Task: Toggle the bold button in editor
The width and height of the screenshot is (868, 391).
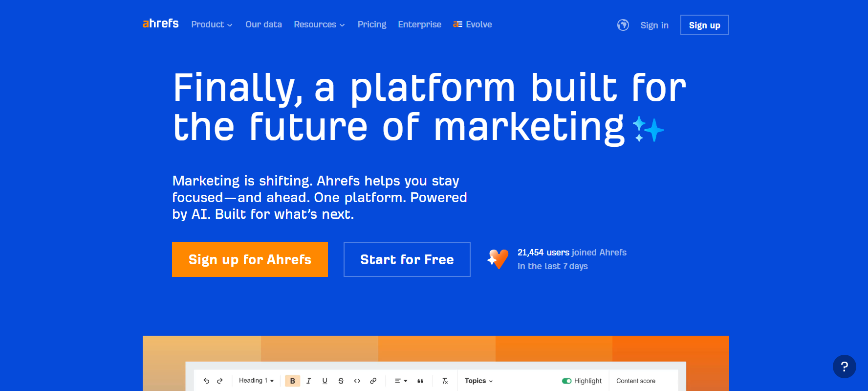Action: (292, 381)
